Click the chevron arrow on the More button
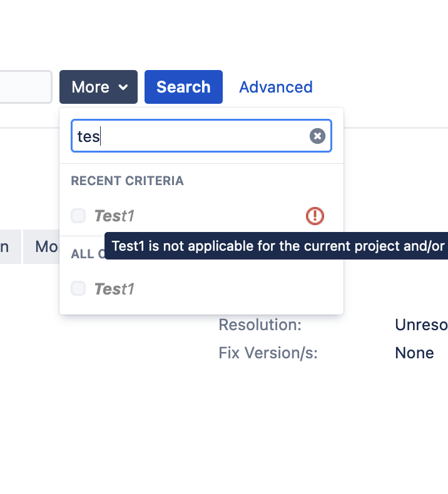 coord(123,87)
